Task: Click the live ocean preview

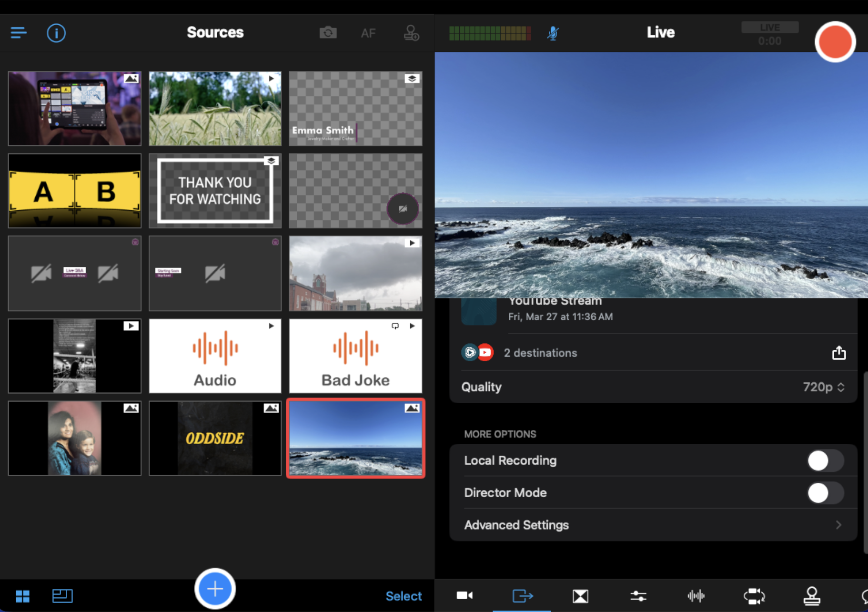Action: [651, 175]
